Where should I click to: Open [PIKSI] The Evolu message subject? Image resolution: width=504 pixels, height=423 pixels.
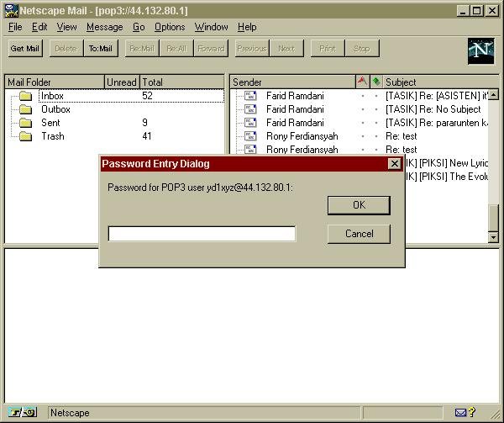click(447, 177)
